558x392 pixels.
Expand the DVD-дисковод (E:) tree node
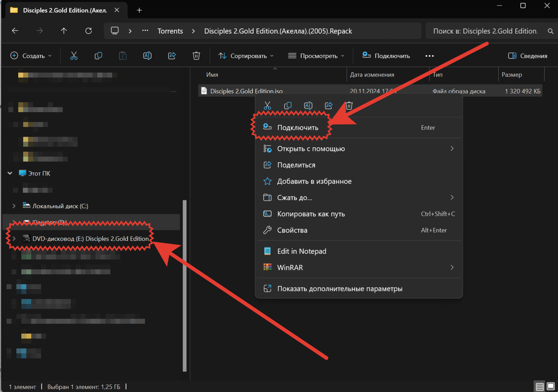tap(14, 238)
